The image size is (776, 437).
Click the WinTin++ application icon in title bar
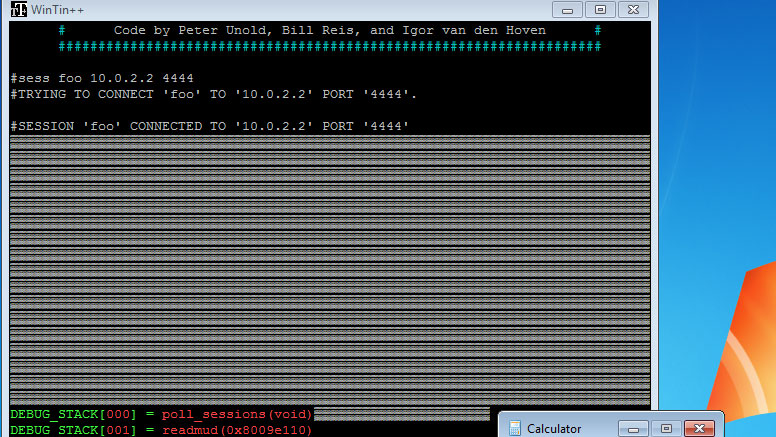[x=18, y=10]
